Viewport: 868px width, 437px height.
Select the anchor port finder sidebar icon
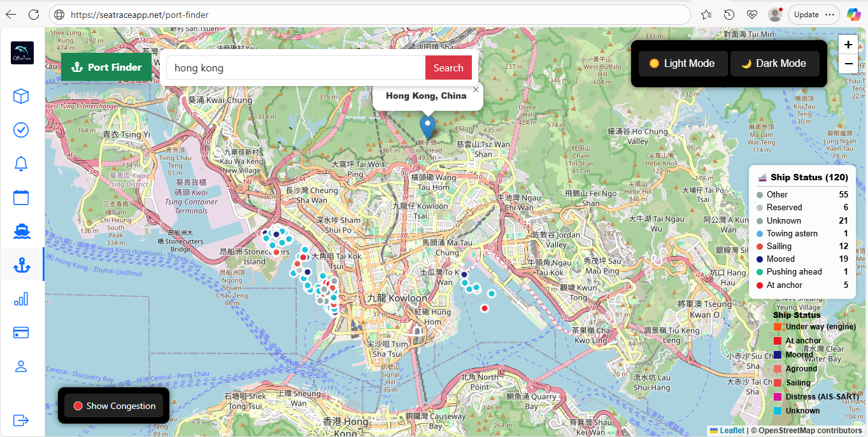21,264
